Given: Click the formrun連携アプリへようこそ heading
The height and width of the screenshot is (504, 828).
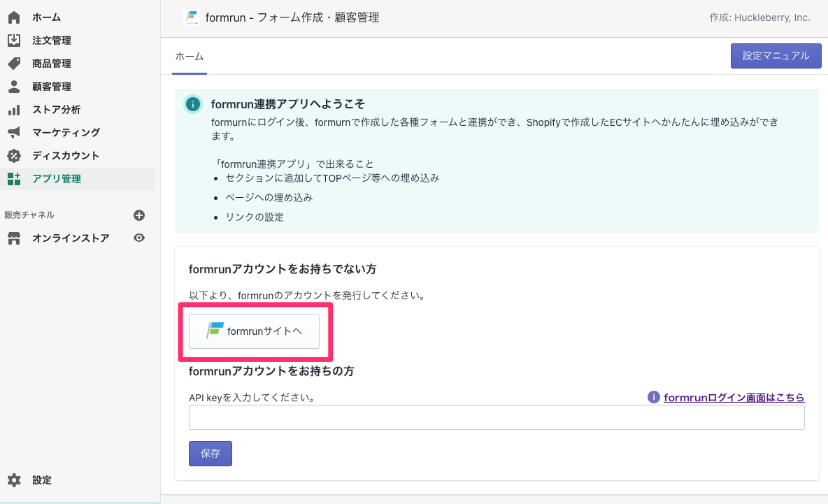Looking at the screenshot, I should pos(288,104).
